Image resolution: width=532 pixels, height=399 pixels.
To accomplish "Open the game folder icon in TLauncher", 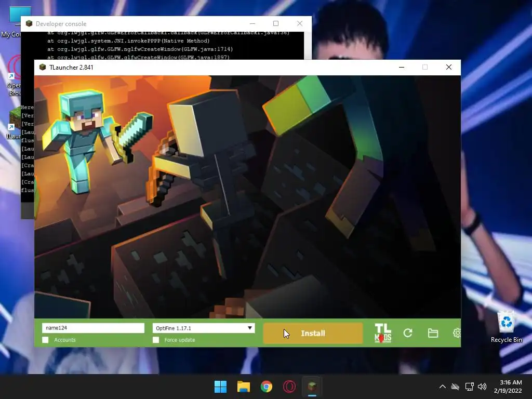I will tap(433, 333).
